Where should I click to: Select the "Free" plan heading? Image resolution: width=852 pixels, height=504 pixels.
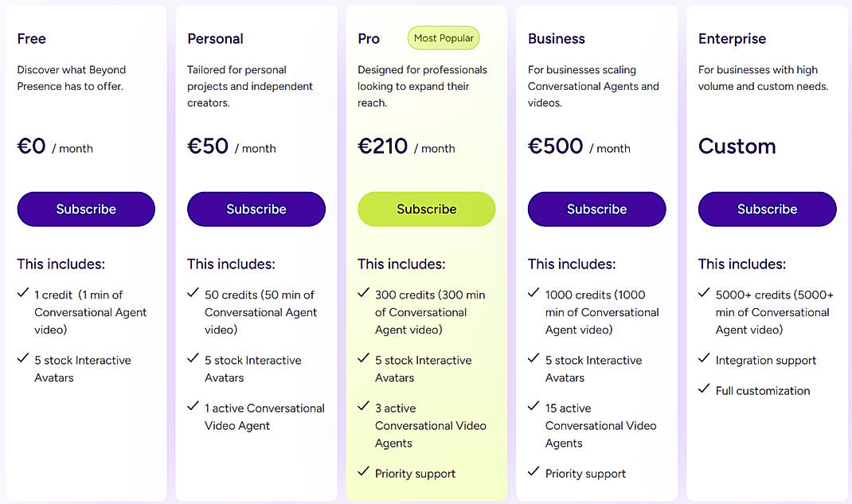tap(32, 37)
